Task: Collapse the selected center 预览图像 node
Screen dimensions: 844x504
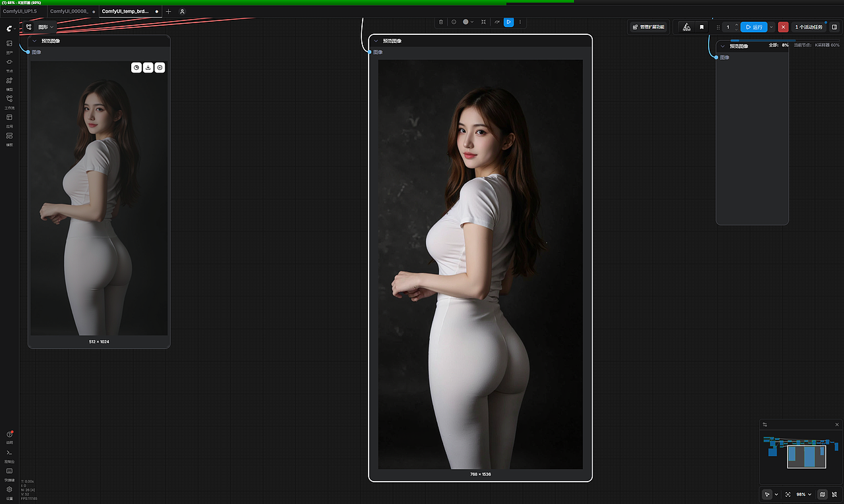Action: (376, 41)
